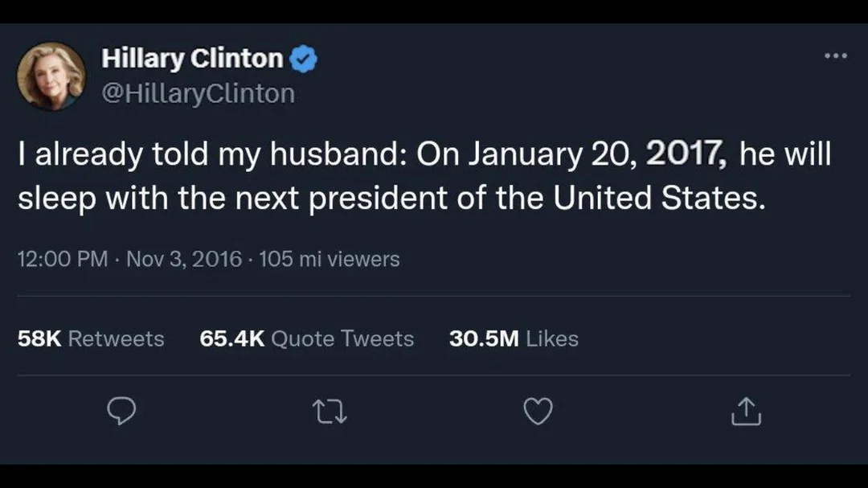Open the three-dot more options menu
The image size is (868, 488).
tap(836, 56)
